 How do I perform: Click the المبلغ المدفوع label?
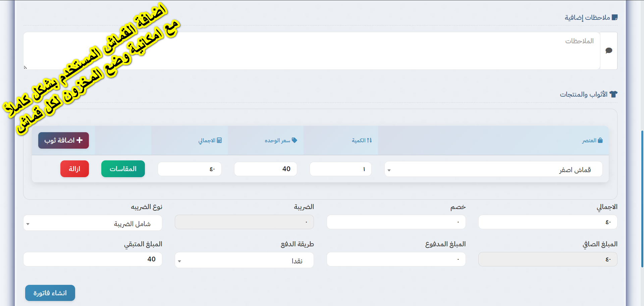pos(445,244)
